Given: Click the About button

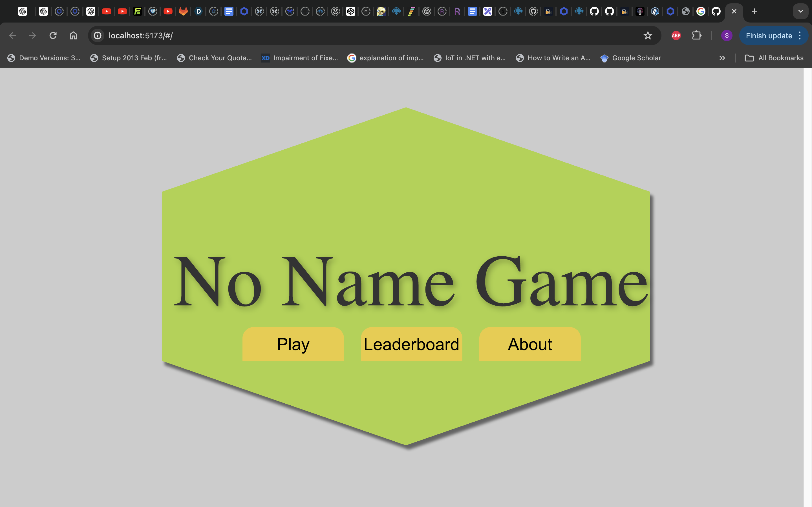Looking at the screenshot, I should pos(530,344).
